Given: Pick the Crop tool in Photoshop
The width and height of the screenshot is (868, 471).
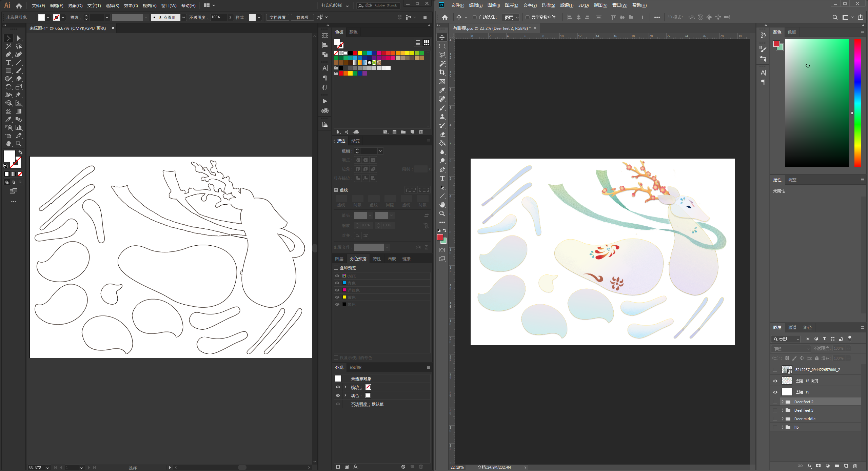Looking at the screenshot, I should coord(442,73).
